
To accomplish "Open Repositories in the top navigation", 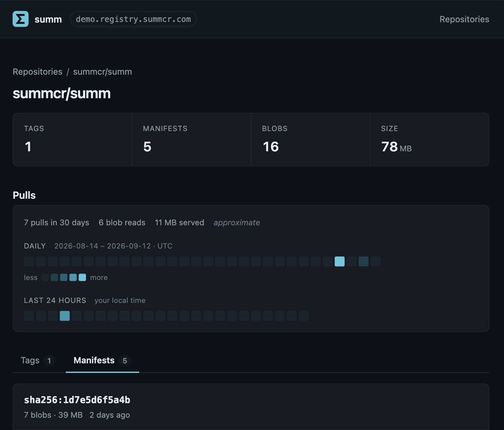I will pyautogui.click(x=464, y=19).
